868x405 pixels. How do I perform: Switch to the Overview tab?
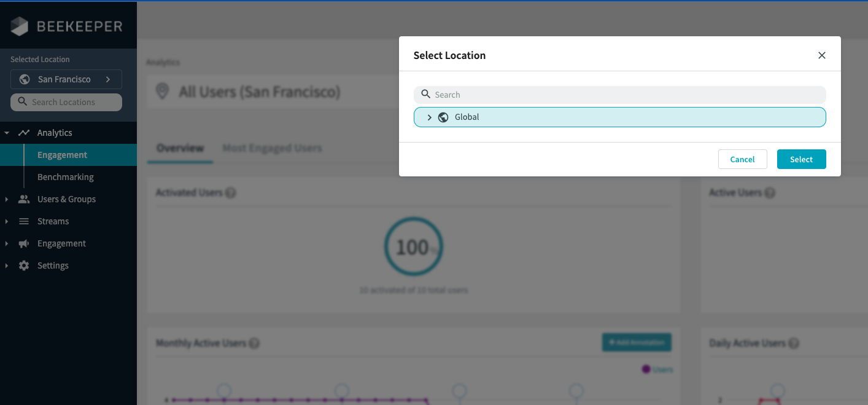180,148
